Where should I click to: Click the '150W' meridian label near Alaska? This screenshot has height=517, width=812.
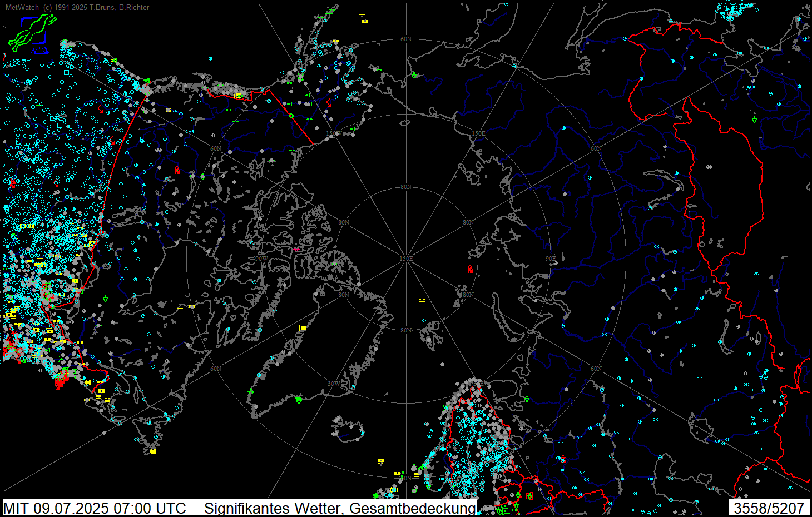[x=334, y=134]
